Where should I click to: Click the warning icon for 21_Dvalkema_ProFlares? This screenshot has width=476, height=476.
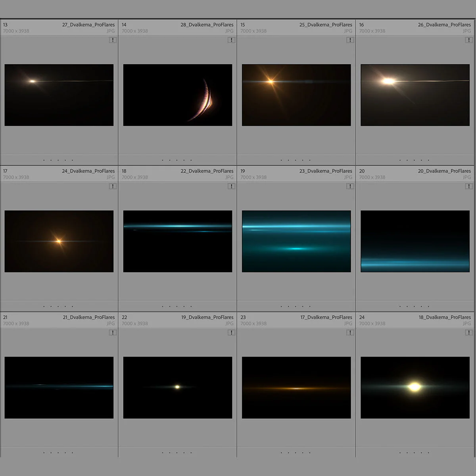click(113, 333)
